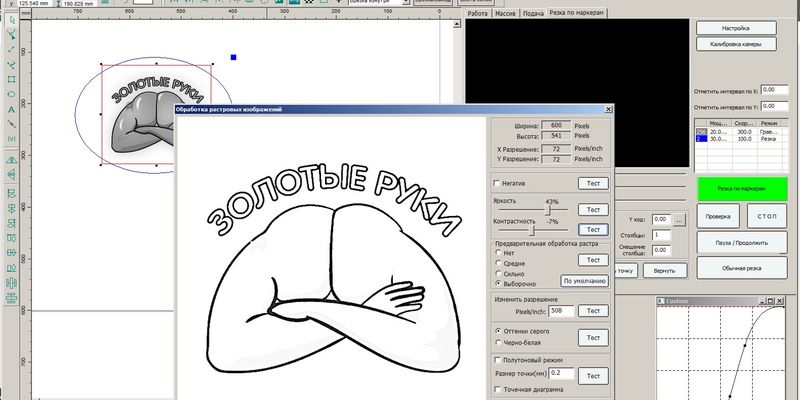Hit the СТОП button

767,216
